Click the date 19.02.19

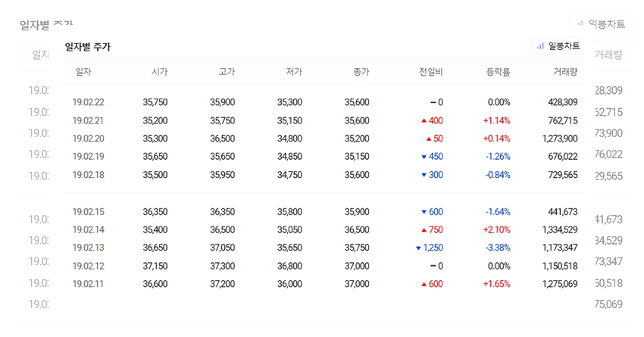click(89, 157)
